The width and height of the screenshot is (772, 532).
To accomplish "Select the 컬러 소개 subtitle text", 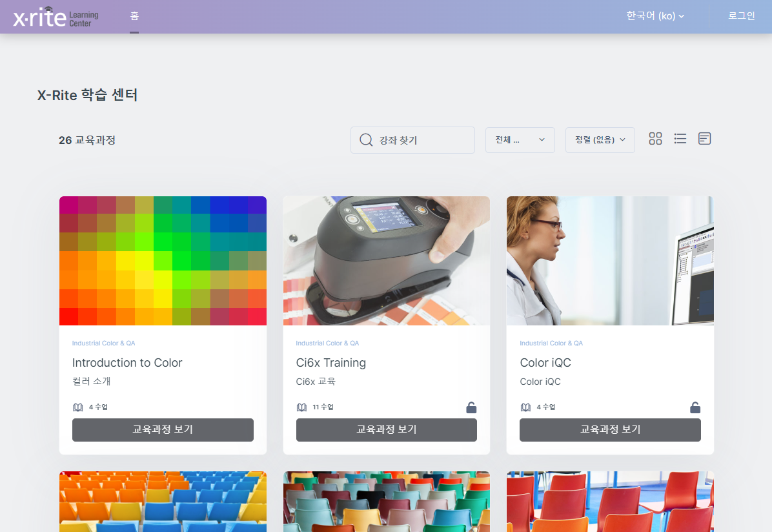I will point(92,382).
